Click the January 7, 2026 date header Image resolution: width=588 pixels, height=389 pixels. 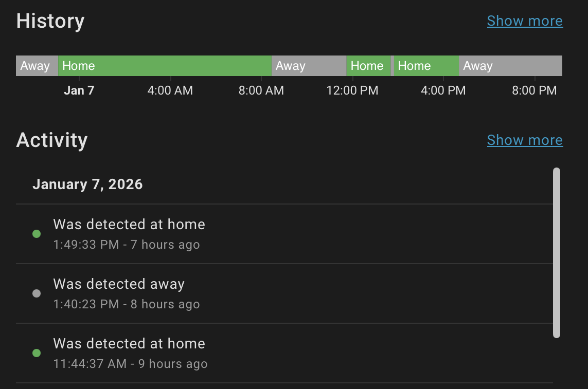pos(87,184)
